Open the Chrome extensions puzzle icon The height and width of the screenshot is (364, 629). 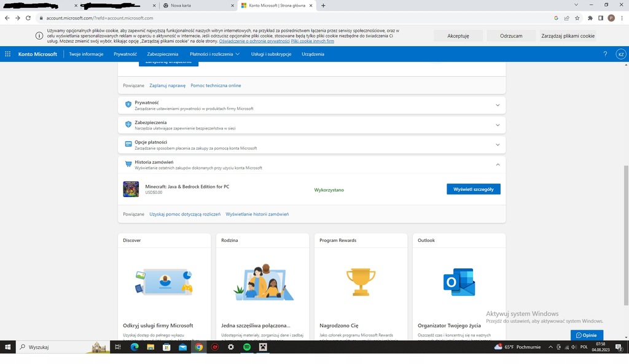pos(590,18)
